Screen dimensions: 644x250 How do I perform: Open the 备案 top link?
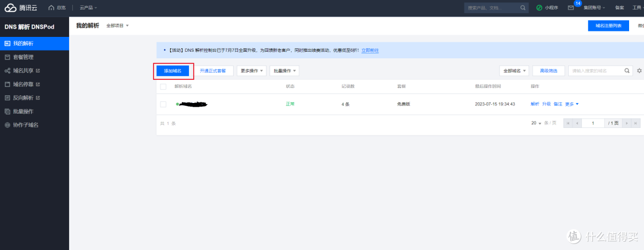point(620,8)
